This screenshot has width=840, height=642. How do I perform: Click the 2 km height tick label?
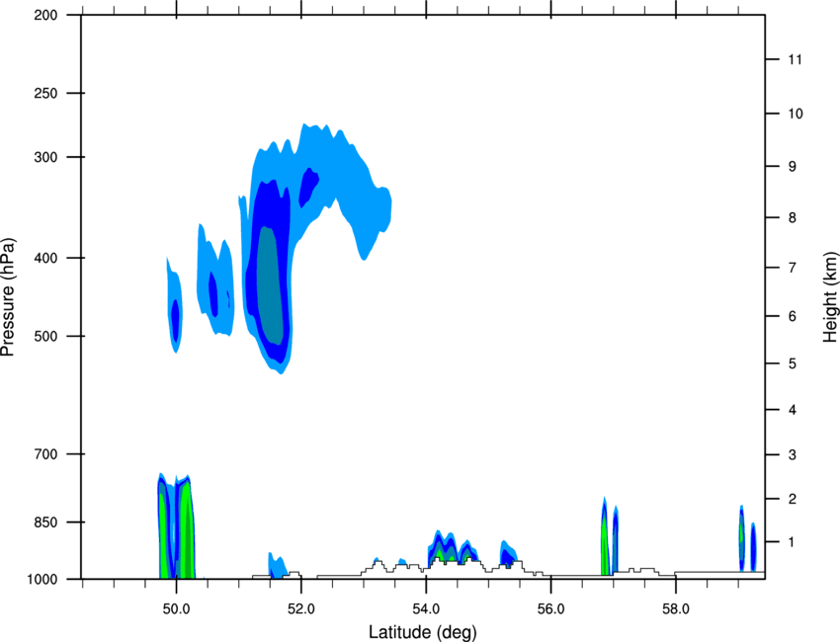pos(793,499)
